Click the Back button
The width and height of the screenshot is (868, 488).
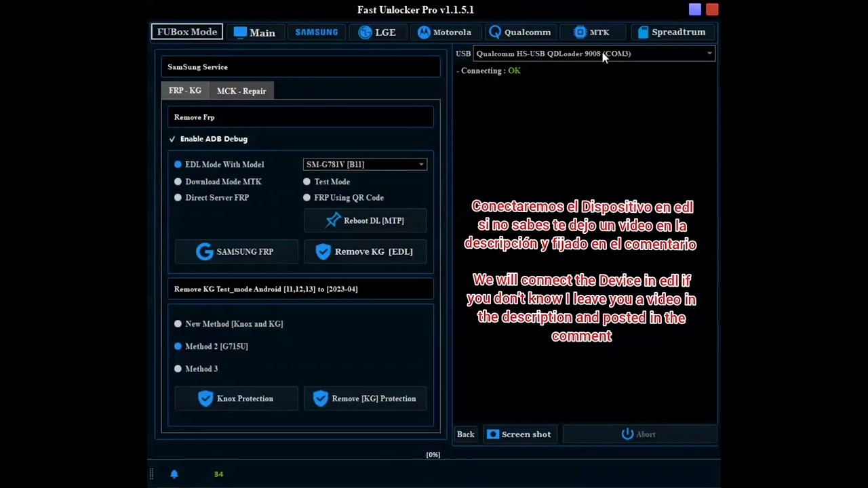465,434
